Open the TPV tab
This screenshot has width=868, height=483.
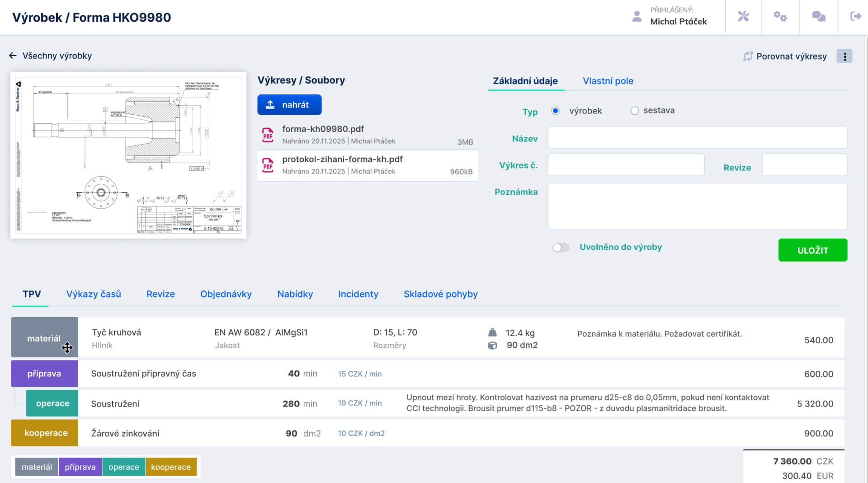tap(32, 294)
